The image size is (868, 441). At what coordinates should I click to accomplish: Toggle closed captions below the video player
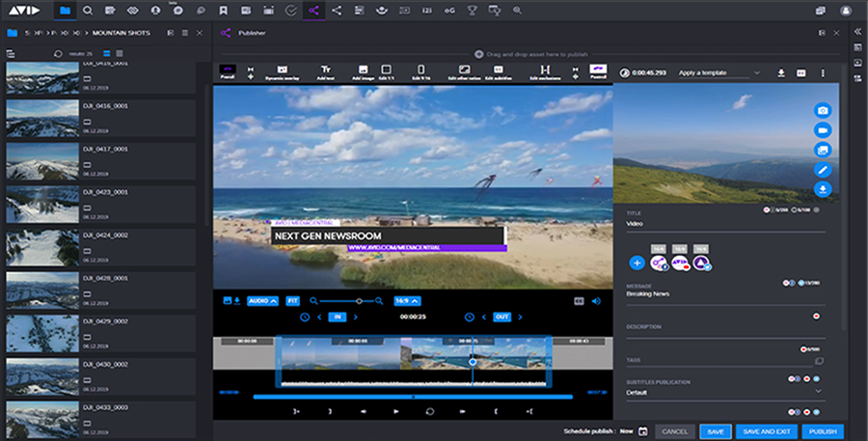[579, 301]
